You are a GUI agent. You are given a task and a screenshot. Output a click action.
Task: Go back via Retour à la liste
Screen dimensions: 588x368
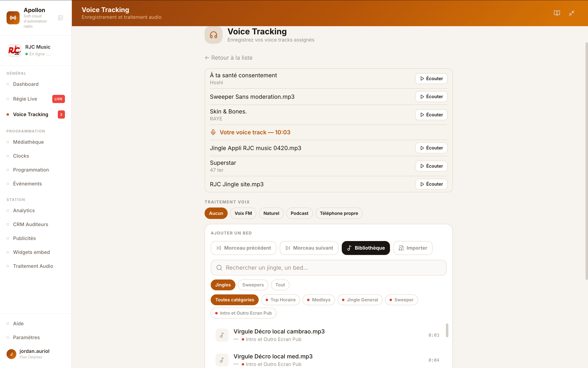point(229,58)
